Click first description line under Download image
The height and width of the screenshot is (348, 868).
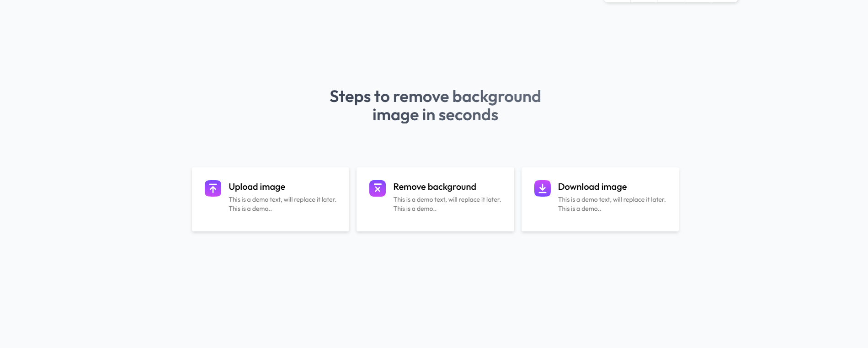pyautogui.click(x=611, y=199)
